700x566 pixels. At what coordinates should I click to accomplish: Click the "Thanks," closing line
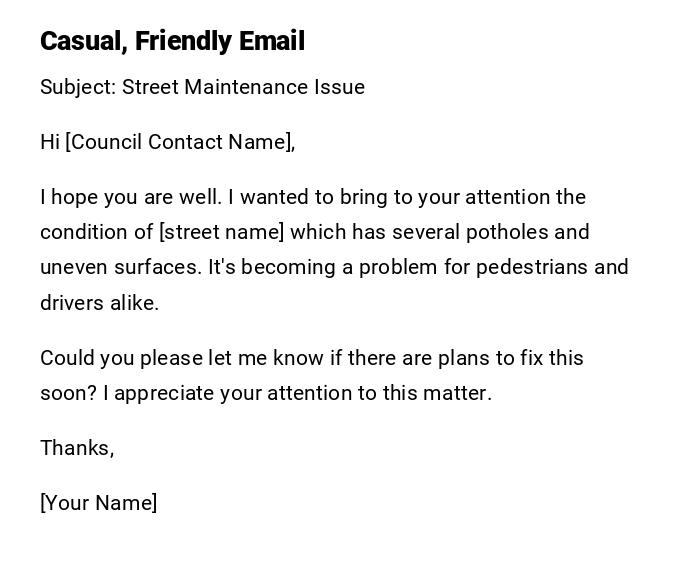point(77,448)
